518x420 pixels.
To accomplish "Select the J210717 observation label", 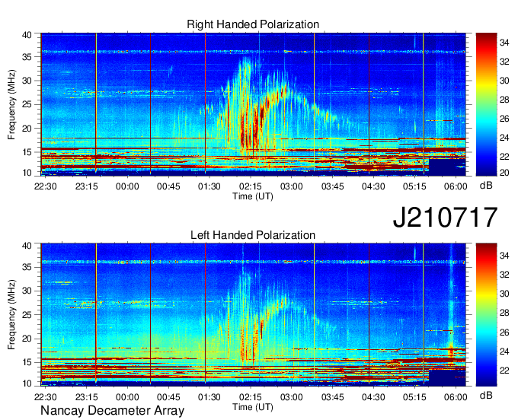I will [x=445, y=218].
